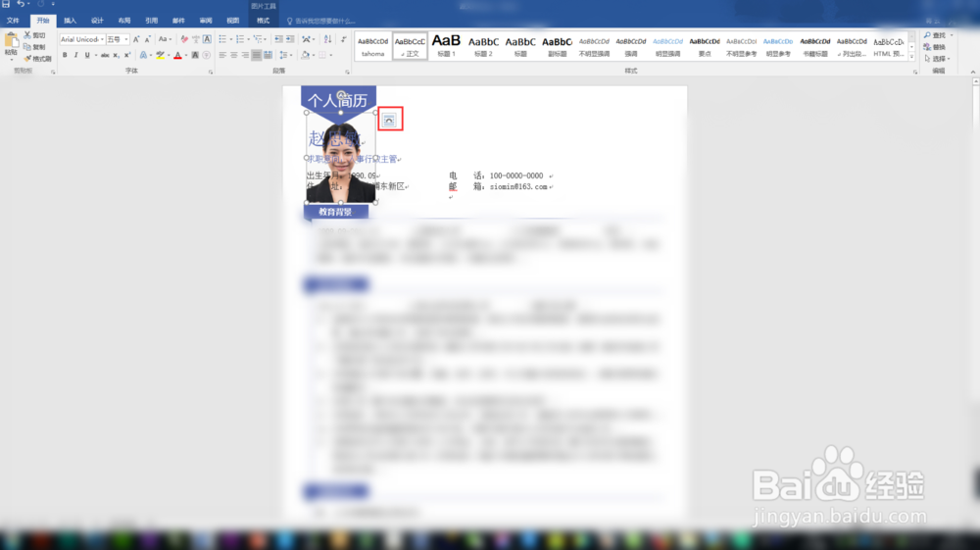Toggle Bold formatting
The height and width of the screenshot is (550, 980).
pyautogui.click(x=65, y=55)
